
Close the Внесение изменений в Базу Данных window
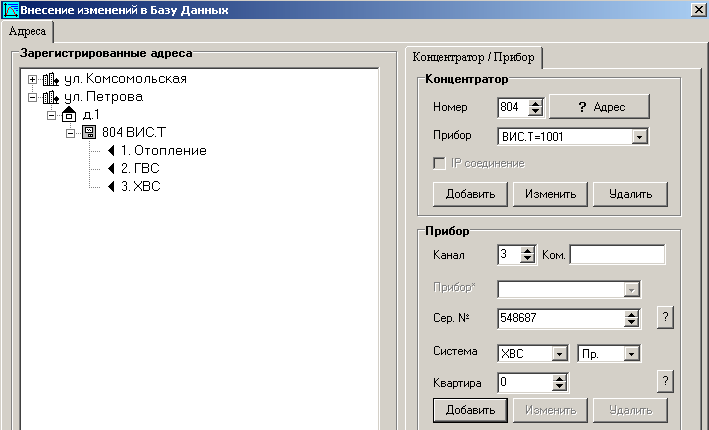pos(699,9)
